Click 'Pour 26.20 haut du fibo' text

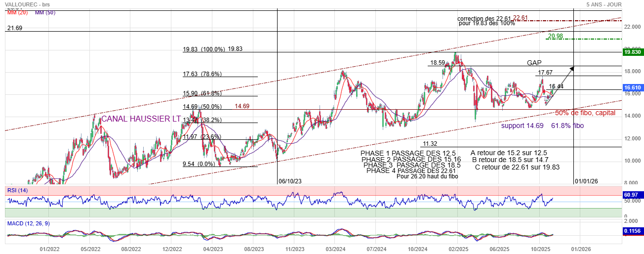tap(428, 176)
